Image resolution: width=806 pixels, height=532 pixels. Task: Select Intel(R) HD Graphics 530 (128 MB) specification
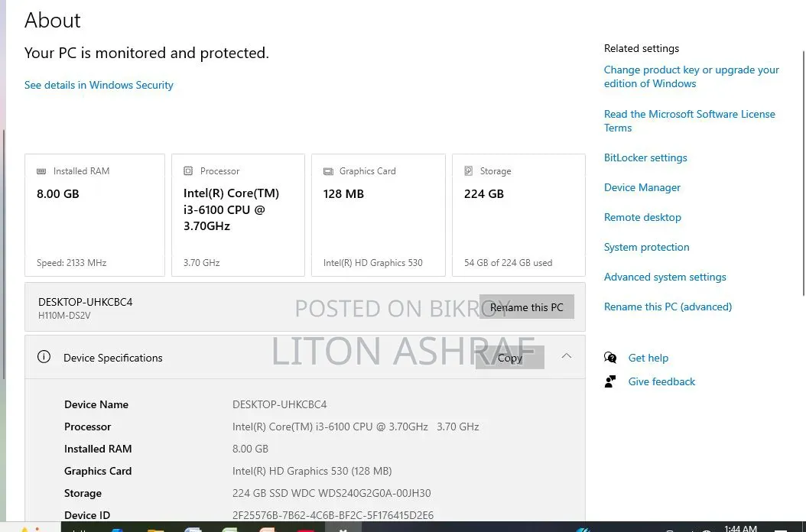point(312,471)
